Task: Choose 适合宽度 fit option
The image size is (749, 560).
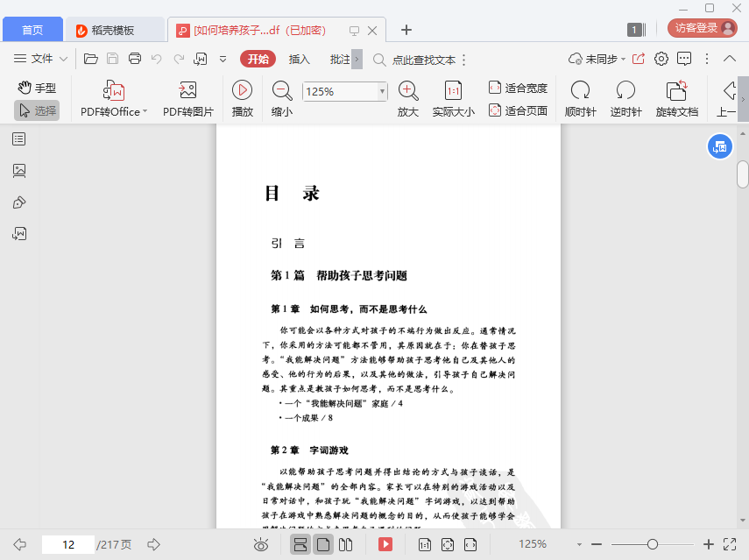Action: [518, 88]
